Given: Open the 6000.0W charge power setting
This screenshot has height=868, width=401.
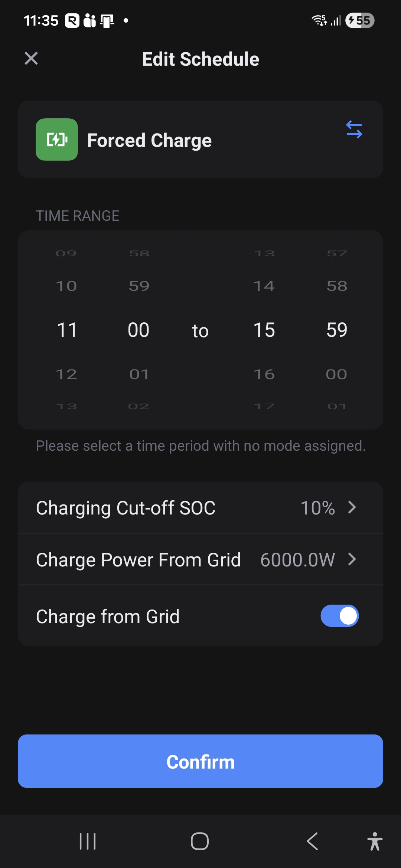Looking at the screenshot, I should 297,560.
